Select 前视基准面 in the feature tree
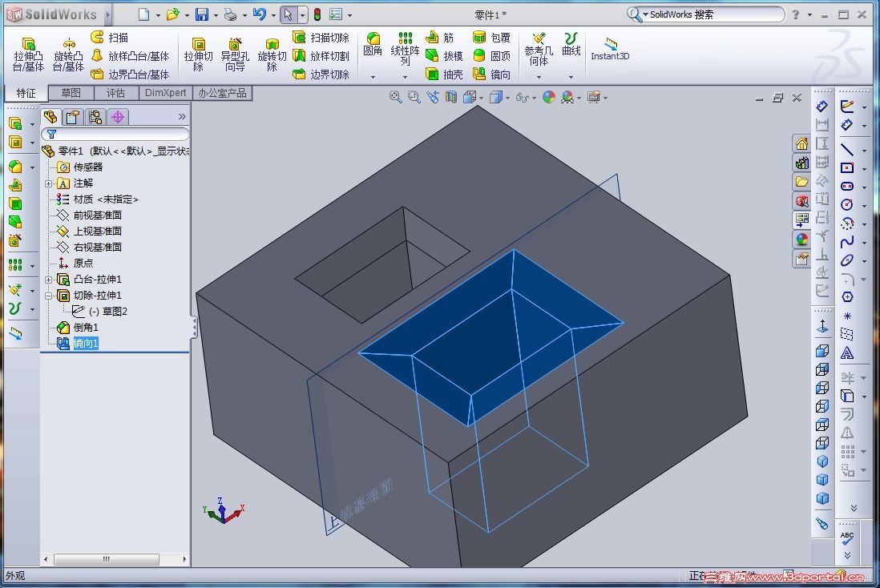This screenshot has height=588, width=880. coord(97,215)
